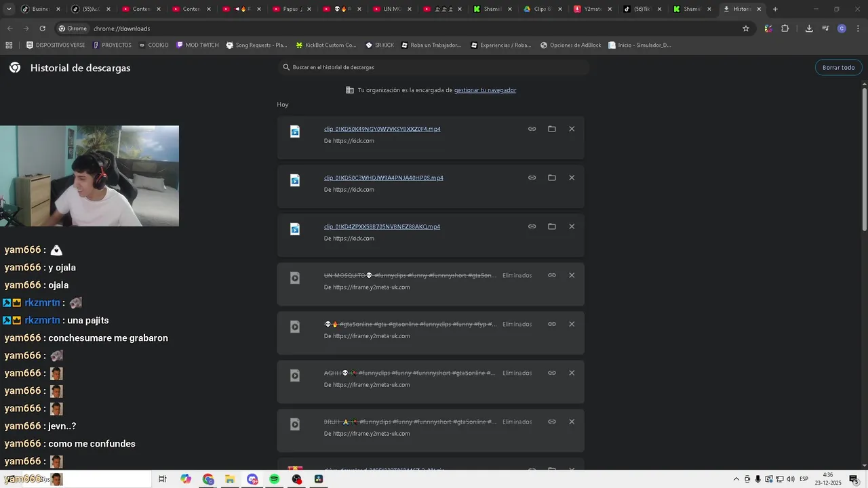Bookmark this page with star icon
The width and height of the screenshot is (868, 488).
[x=746, y=28]
